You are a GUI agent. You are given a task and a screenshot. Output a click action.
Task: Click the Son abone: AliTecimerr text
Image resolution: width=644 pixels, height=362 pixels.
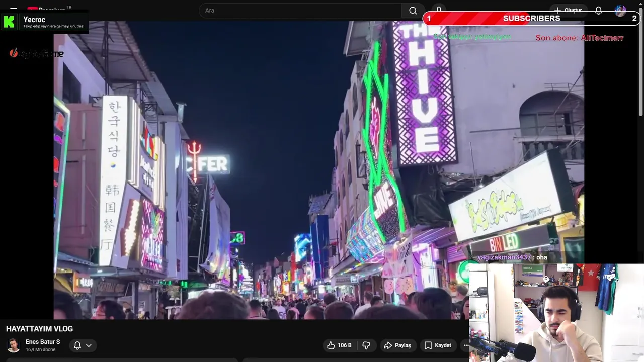(x=580, y=38)
